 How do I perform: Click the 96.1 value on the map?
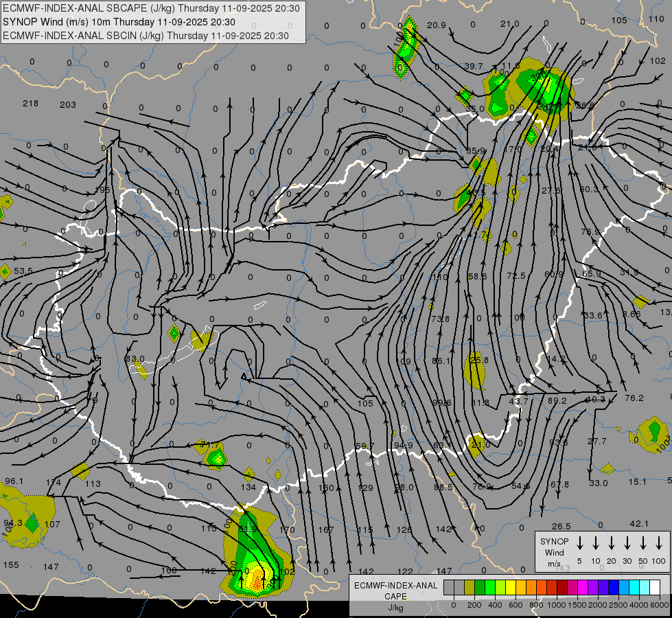(x=14, y=481)
